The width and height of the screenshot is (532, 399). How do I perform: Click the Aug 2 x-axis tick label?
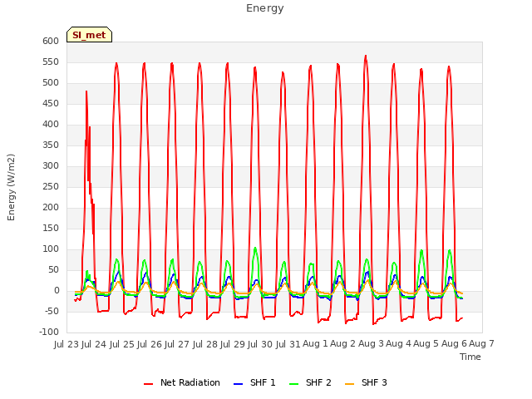343,344
